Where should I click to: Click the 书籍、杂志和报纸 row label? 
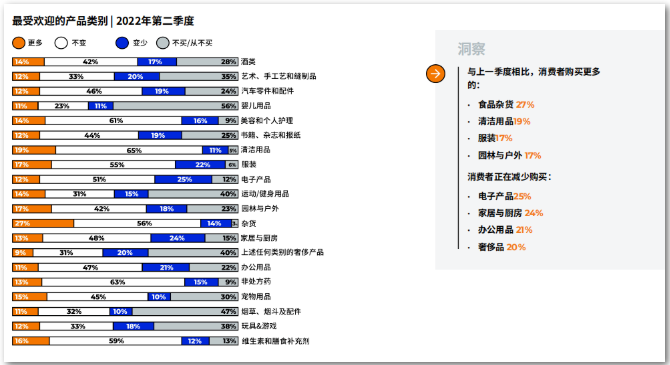pyautogui.click(x=271, y=135)
